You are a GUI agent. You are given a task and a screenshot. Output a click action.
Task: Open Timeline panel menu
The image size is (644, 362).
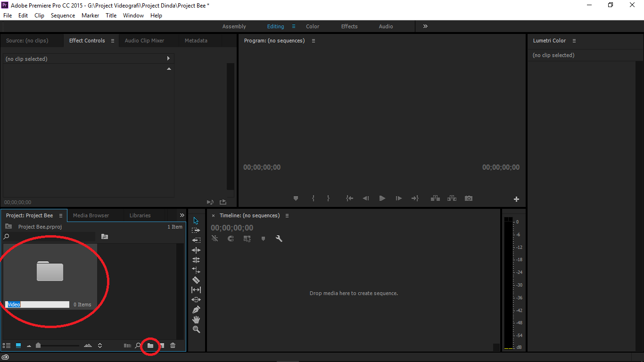point(287,215)
